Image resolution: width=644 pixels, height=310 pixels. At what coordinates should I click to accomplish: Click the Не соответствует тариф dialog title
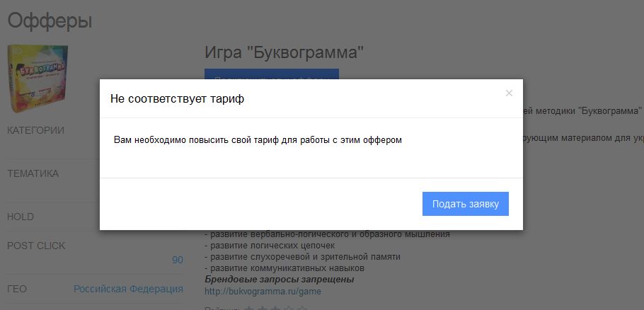pyautogui.click(x=177, y=99)
